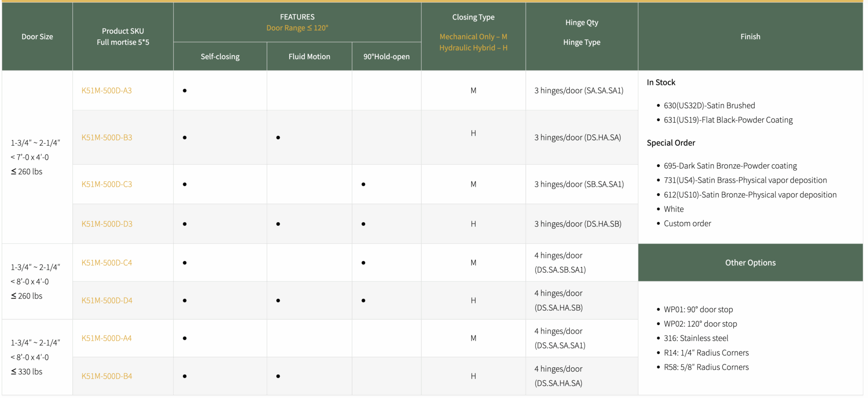Click 'WP01: 90° door stop' option
The height and width of the screenshot is (398, 868).
tap(698, 310)
